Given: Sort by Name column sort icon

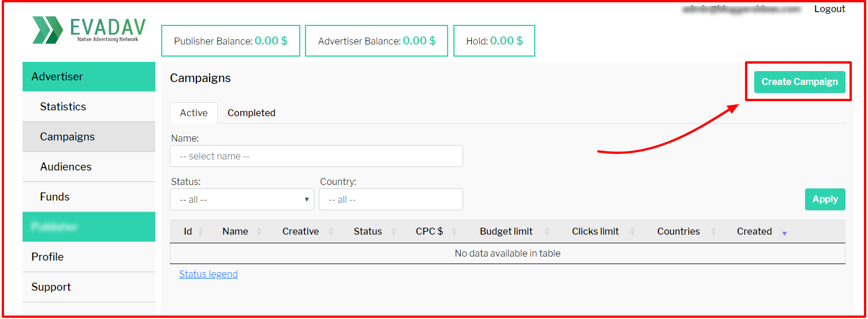Looking at the screenshot, I should pyautogui.click(x=259, y=232).
